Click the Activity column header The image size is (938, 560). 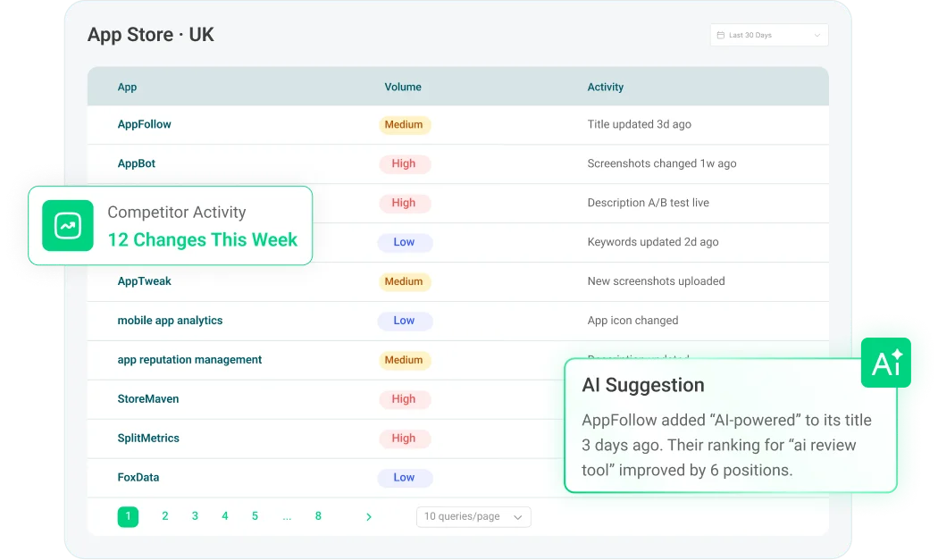tap(606, 87)
